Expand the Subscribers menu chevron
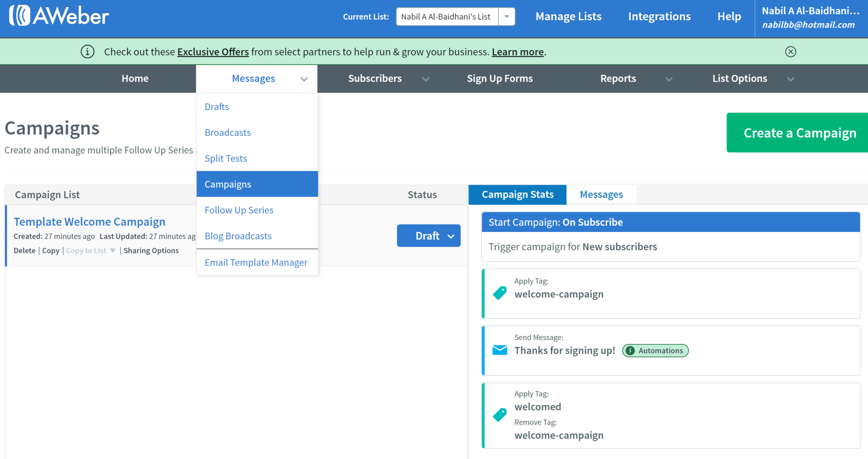Image resolution: width=868 pixels, height=459 pixels. [426, 79]
